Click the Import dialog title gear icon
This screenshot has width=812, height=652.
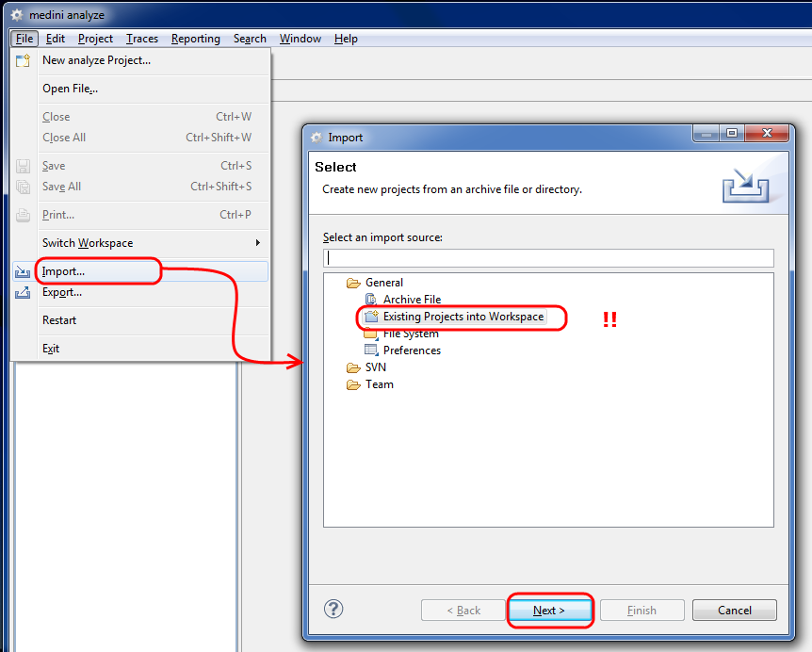point(317,138)
